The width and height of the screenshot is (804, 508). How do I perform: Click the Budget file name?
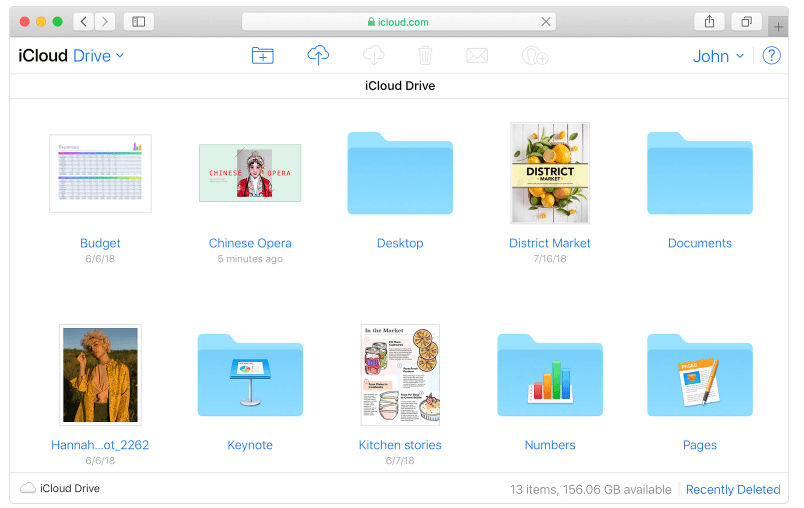[x=100, y=243]
